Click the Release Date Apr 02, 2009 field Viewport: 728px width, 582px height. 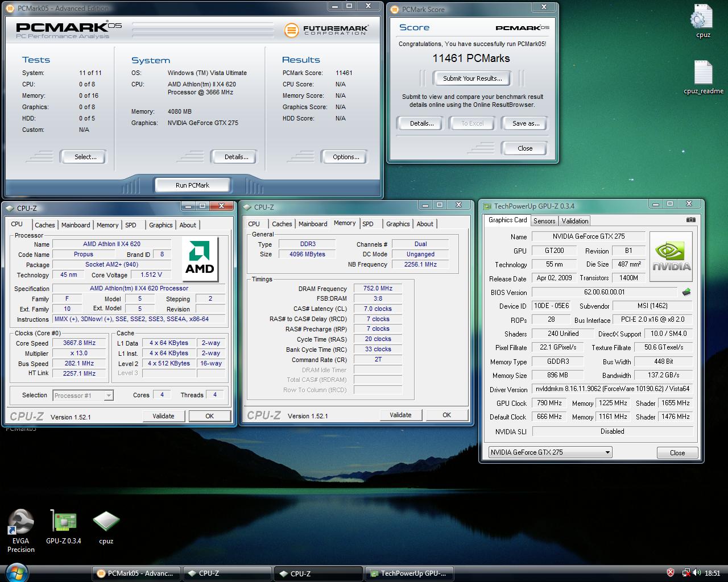point(554,278)
